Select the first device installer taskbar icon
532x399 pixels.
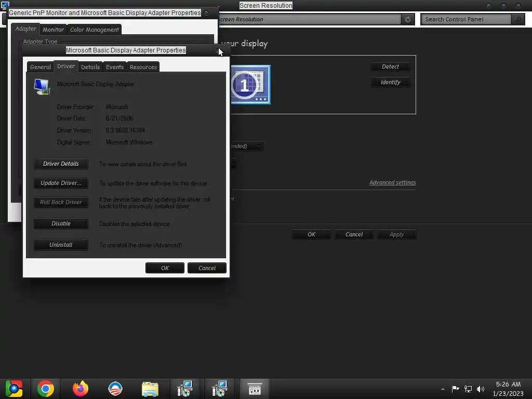[185, 389]
